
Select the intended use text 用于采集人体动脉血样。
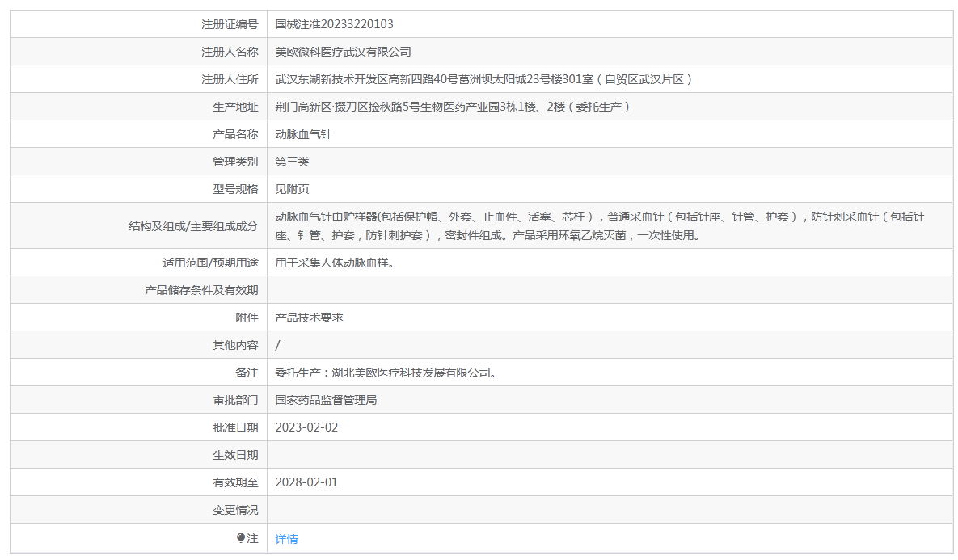pyautogui.click(x=336, y=263)
